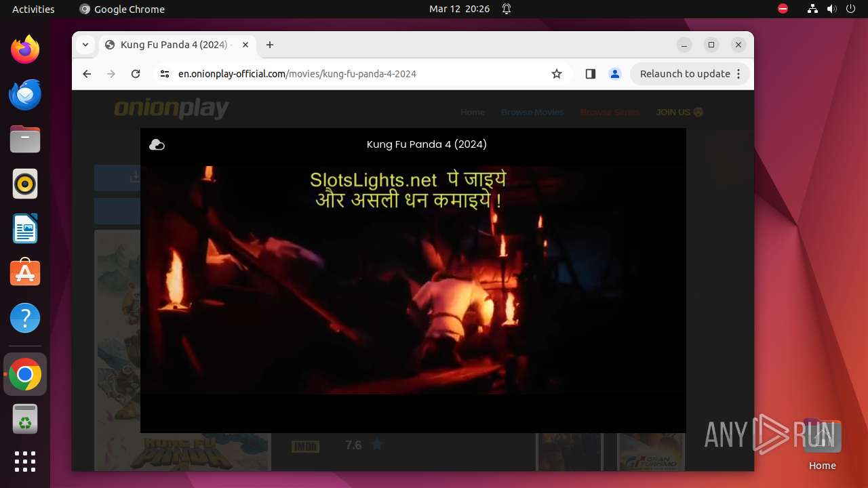Launch Thunderbird mail from the dock
868x488 pixels.
coord(25,94)
